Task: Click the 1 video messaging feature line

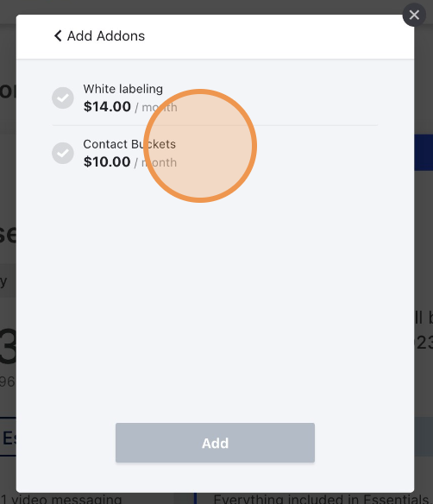Action: click(x=61, y=499)
